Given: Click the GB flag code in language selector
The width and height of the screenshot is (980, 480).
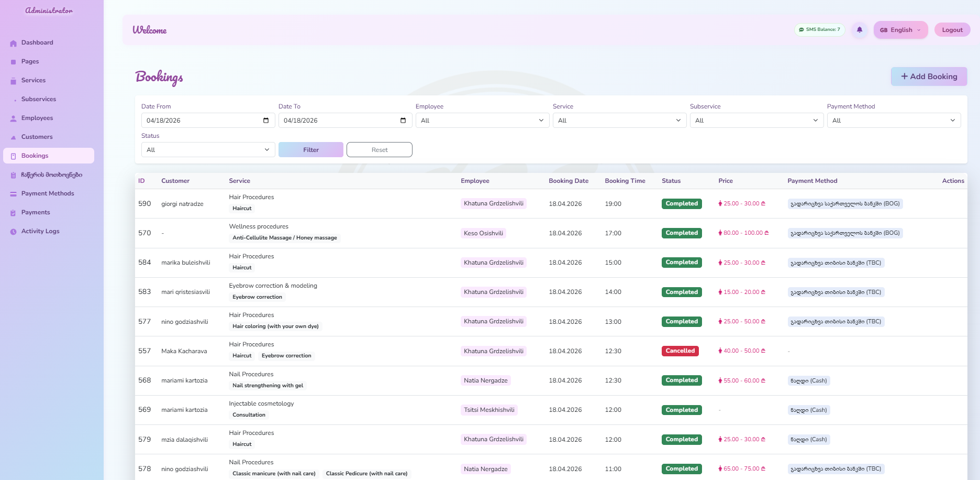Looking at the screenshot, I should [884, 30].
